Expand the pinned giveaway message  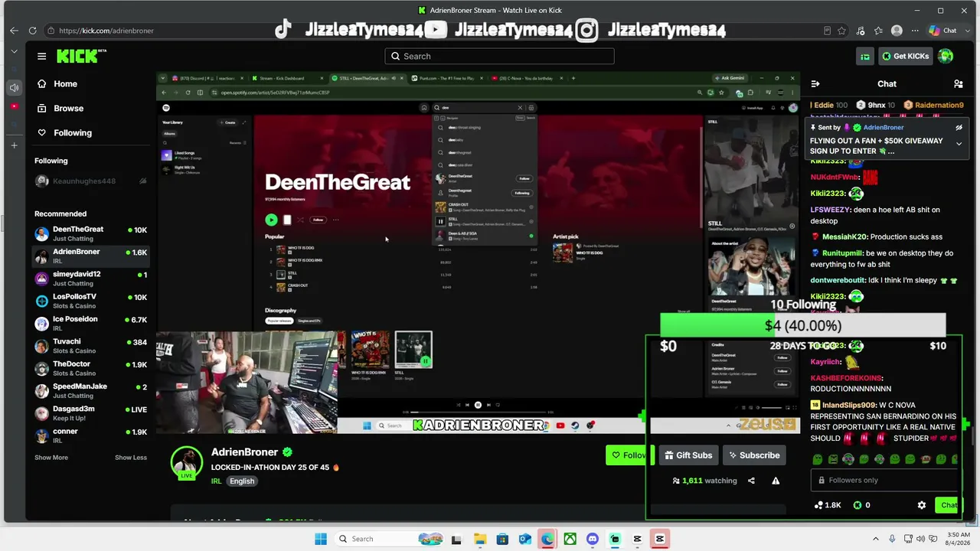[x=959, y=143]
